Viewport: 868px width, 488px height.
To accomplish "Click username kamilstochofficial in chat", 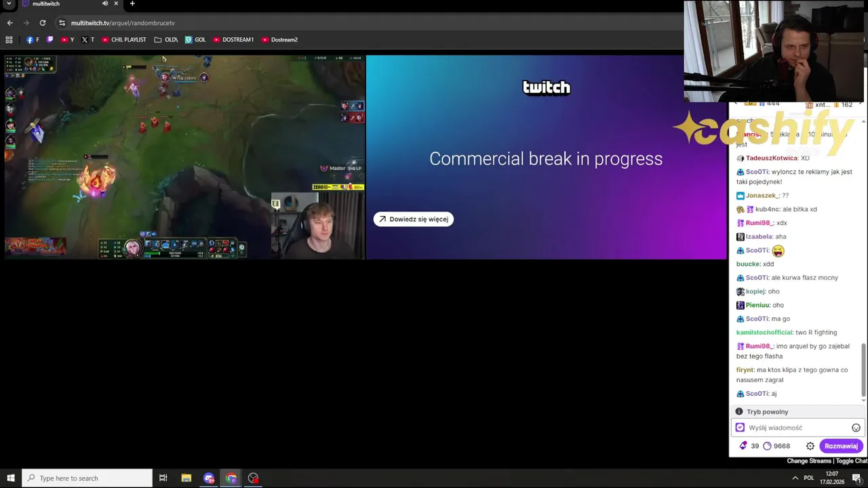I will (764, 332).
